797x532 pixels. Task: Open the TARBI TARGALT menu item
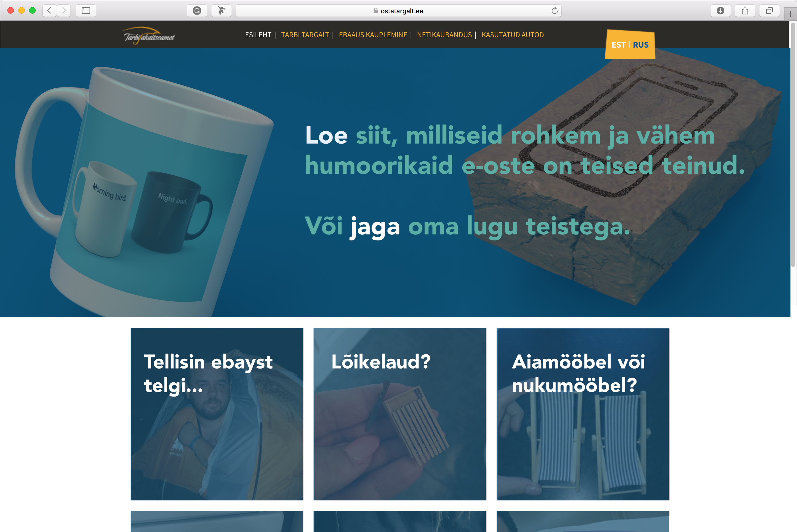click(x=305, y=35)
